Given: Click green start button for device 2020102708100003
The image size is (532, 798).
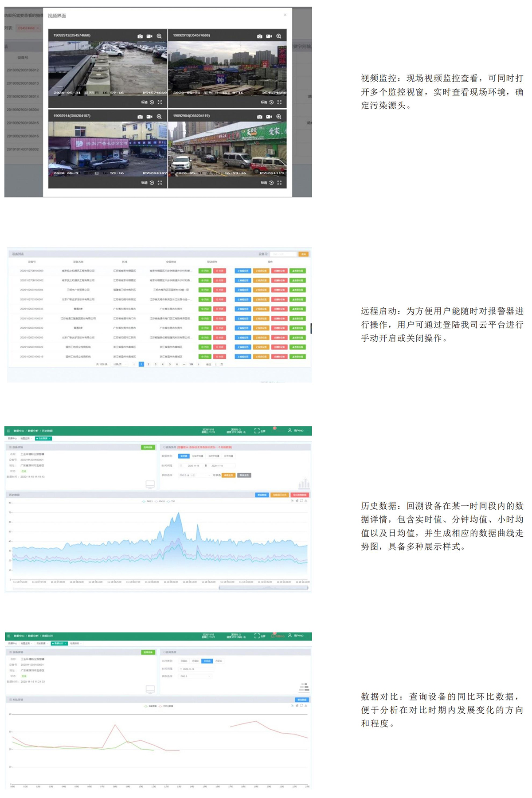Looking at the screenshot, I should click(x=205, y=271).
